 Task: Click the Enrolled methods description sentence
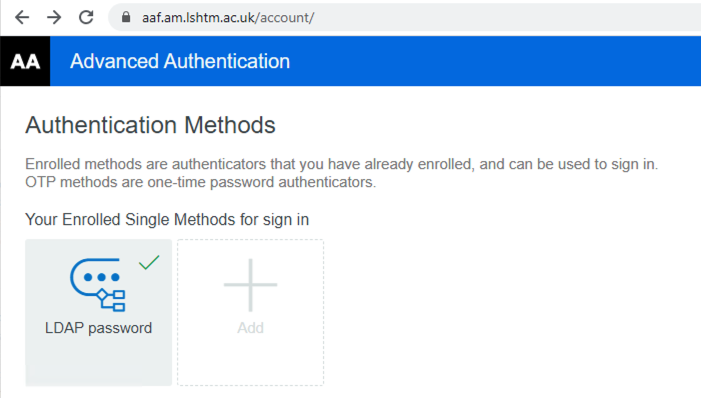point(342,164)
